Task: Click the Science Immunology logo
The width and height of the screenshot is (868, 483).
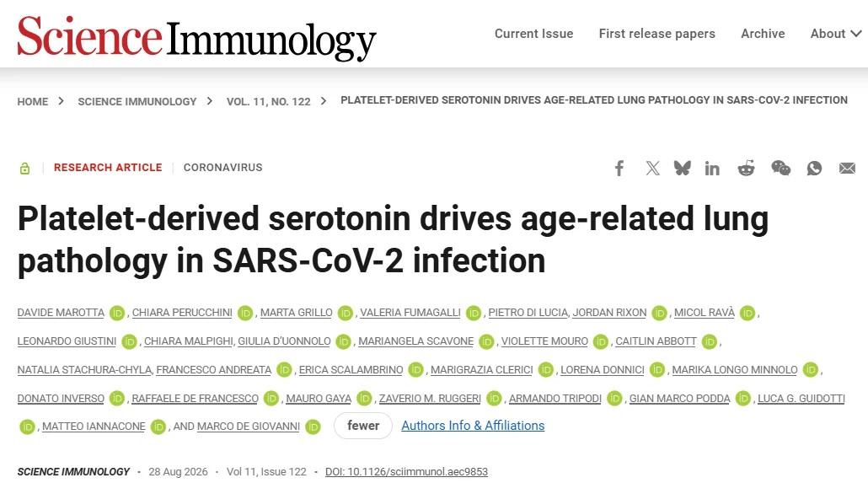Action: coord(197,37)
